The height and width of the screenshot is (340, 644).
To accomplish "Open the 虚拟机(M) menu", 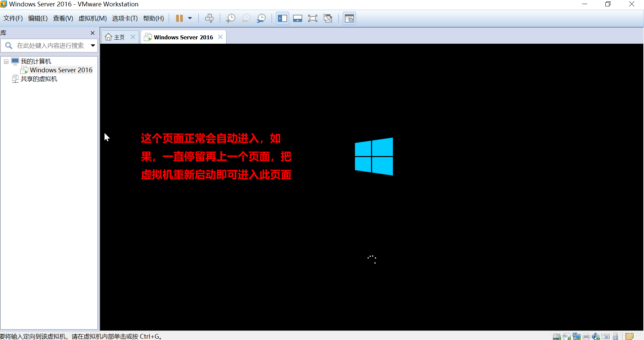I will click(x=93, y=18).
